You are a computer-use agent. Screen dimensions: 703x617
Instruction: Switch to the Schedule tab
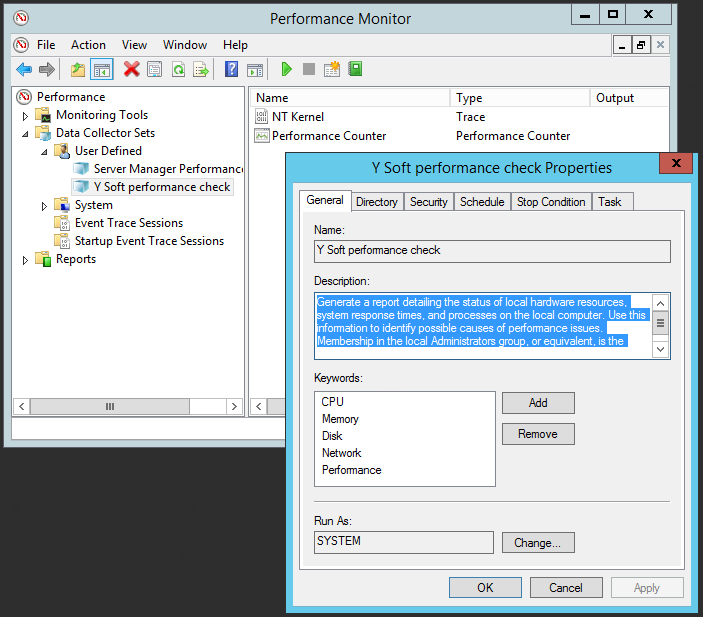click(481, 202)
